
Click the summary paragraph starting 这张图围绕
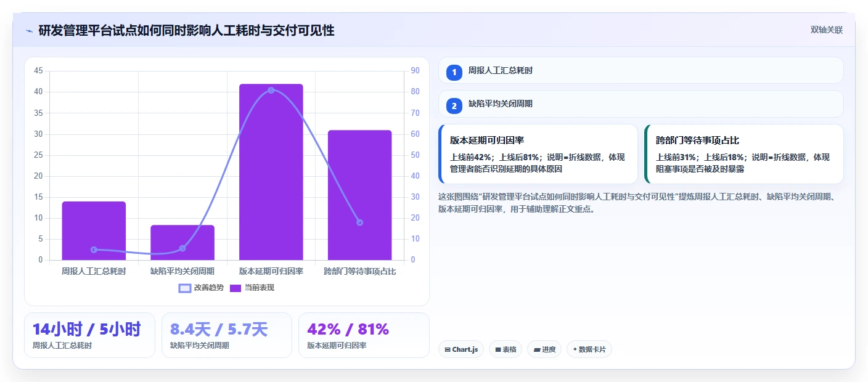(637, 203)
